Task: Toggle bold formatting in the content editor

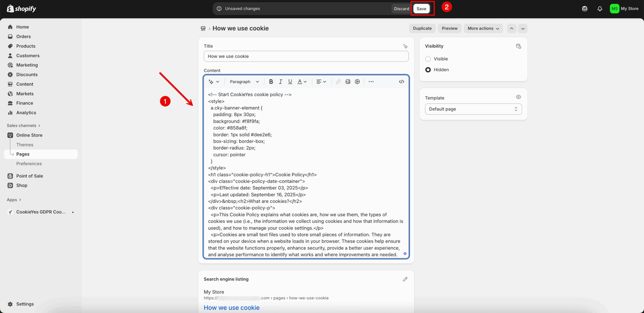Action: tap(271, 81)
